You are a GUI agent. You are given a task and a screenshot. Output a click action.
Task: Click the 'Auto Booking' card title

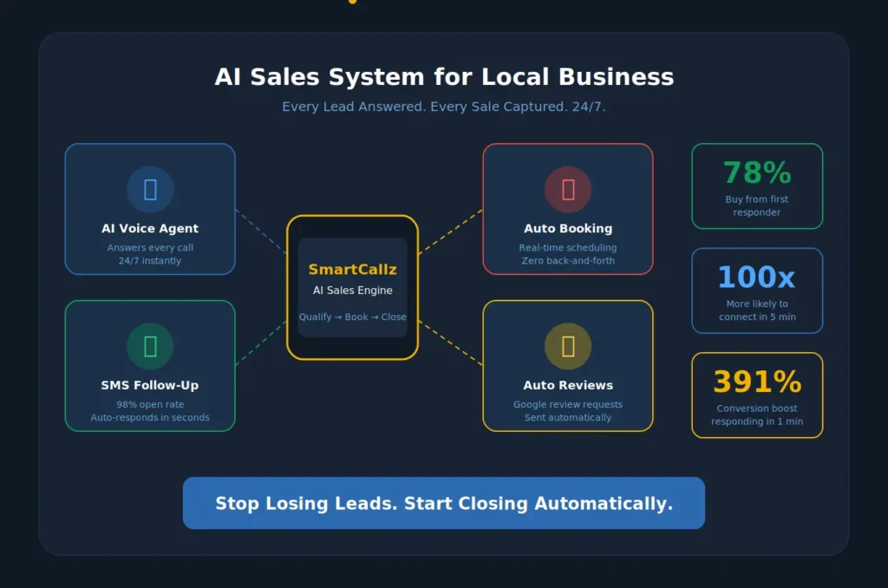point(568,228)
